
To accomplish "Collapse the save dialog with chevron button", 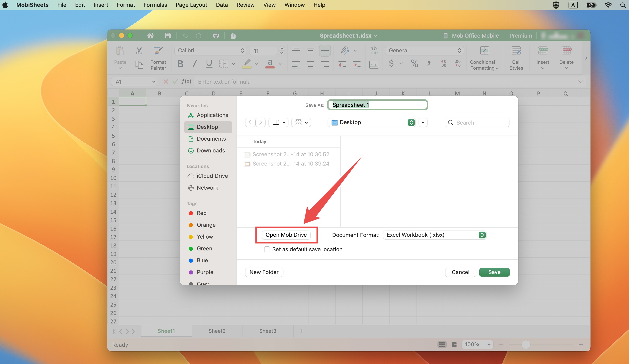I will click(423, 122).
